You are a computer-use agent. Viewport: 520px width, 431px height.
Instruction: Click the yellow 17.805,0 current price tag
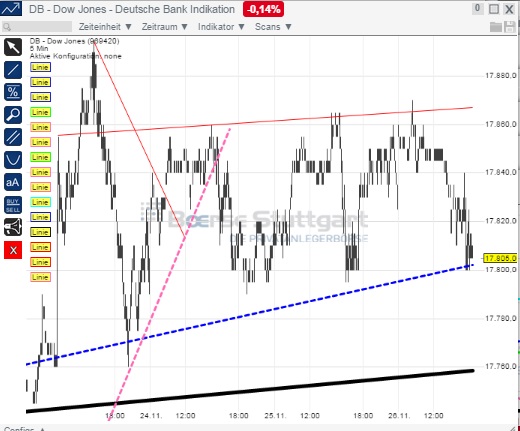[500, 258]
